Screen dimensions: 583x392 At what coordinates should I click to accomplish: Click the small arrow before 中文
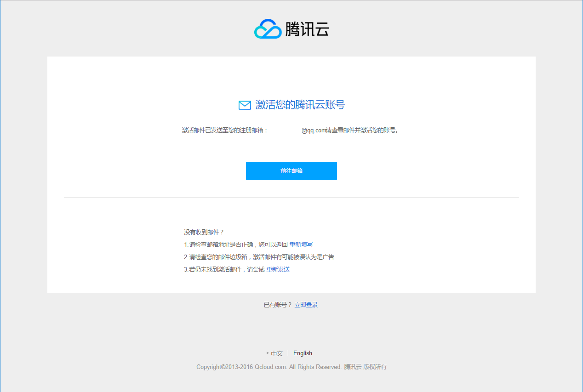(268, 353)
